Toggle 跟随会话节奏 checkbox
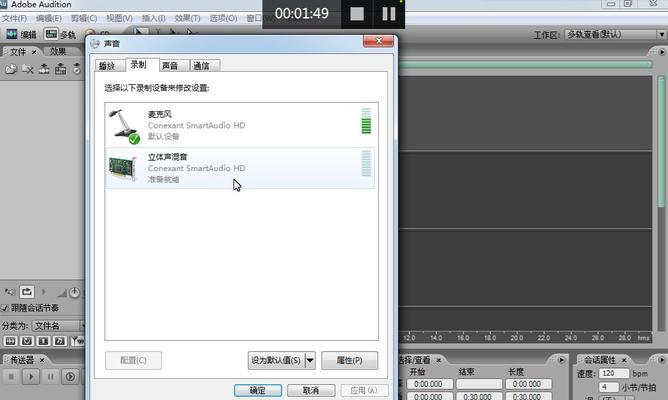Viewport: 668px width, 400px height. pos(5,308)
